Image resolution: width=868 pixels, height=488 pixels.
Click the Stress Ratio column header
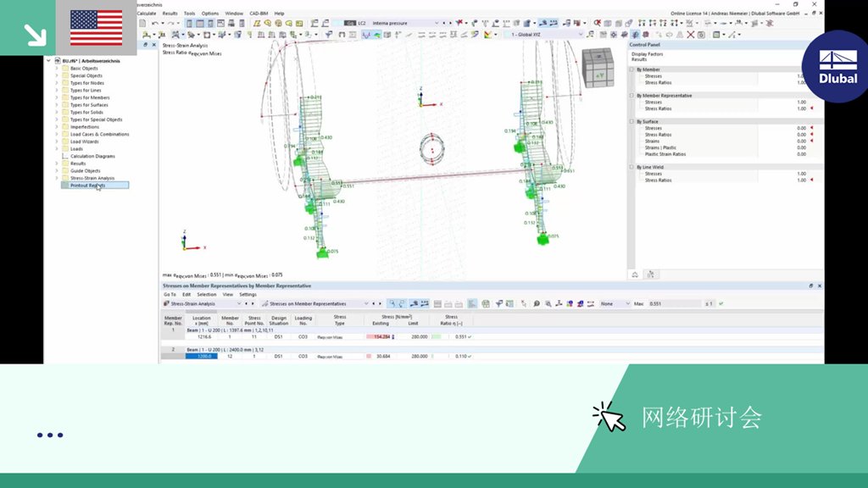[451, 319]
